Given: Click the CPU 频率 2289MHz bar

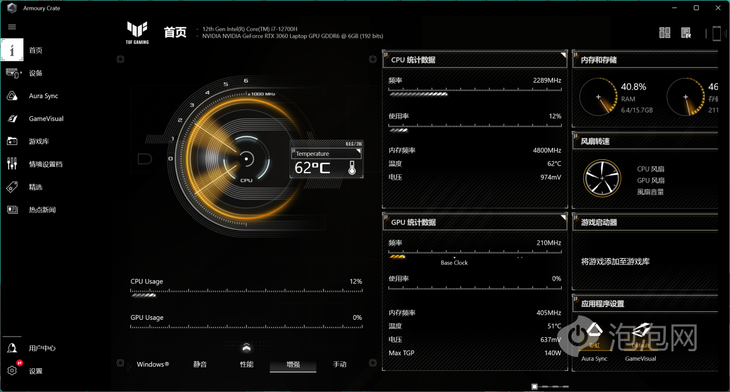Looking at the screenshot, I should click(x=475, y=92).
